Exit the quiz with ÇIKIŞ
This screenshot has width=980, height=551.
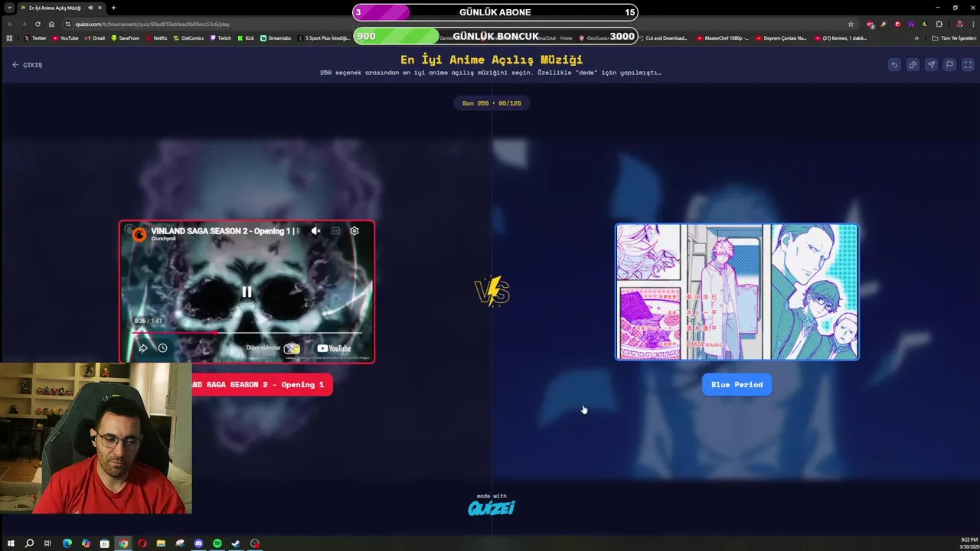click(27, 65)
